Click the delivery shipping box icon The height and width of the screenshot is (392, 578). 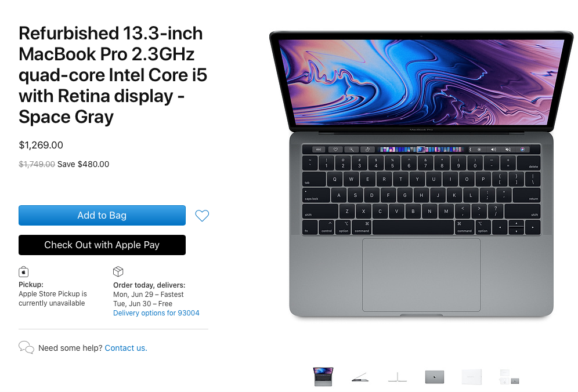coord(118,271)
